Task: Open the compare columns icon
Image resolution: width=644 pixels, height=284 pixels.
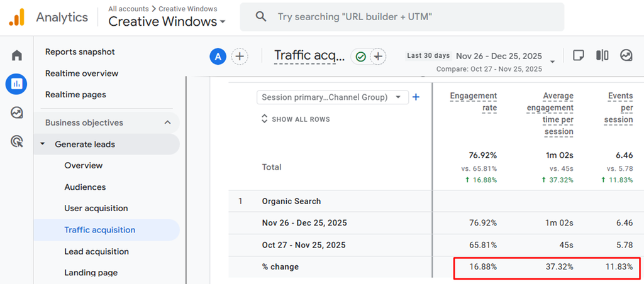Action: coord(602,55)
